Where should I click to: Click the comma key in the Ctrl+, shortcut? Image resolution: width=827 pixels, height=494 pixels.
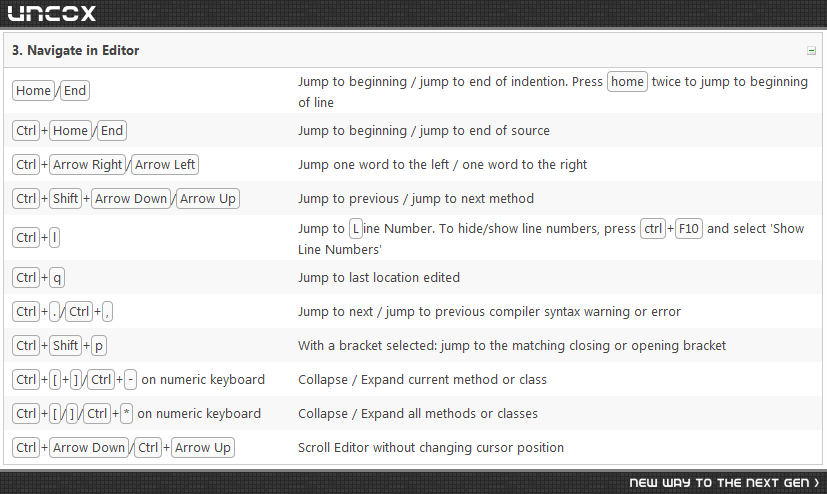107,312
